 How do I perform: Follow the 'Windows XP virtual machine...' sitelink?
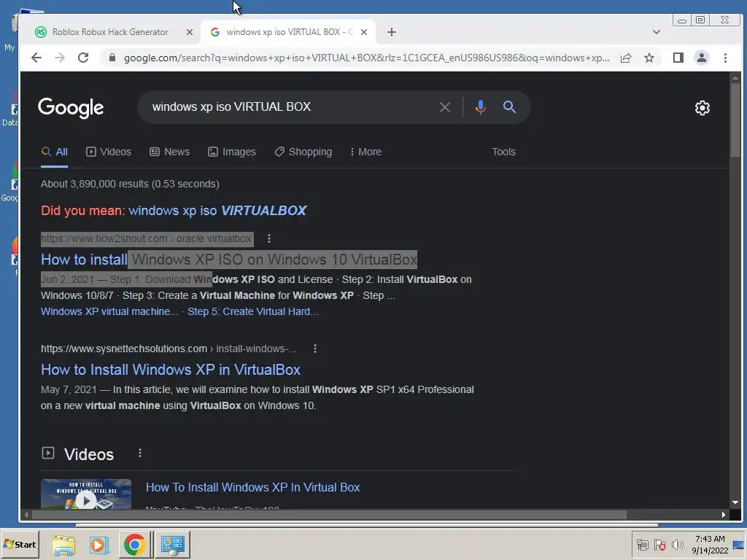click(109, 311)
